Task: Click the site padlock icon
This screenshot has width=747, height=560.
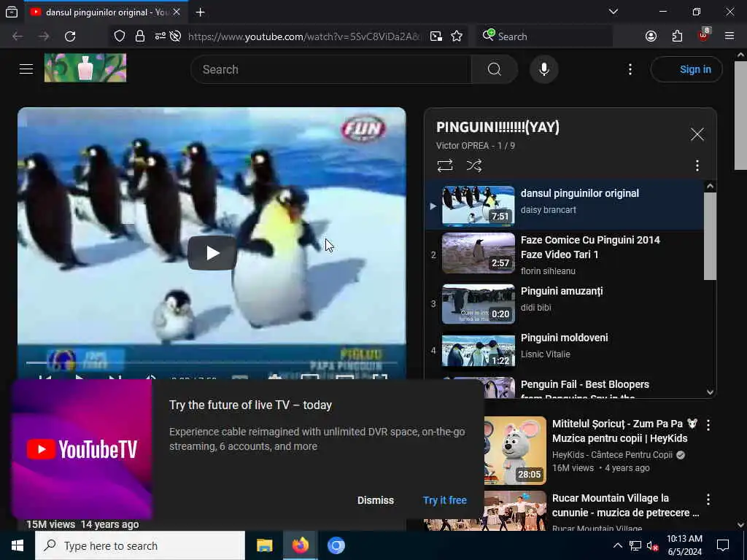Action: (x=139, y=36)
